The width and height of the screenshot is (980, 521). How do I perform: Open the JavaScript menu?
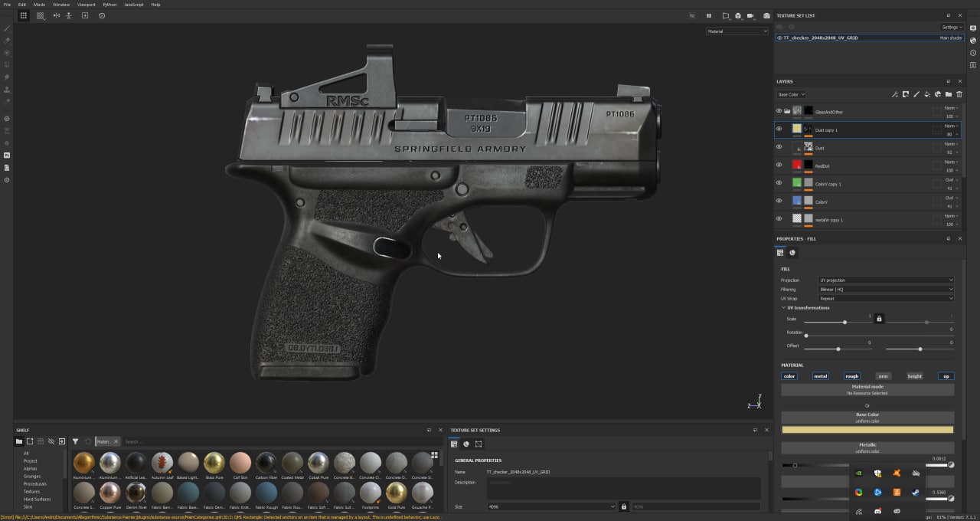[134, 5]
